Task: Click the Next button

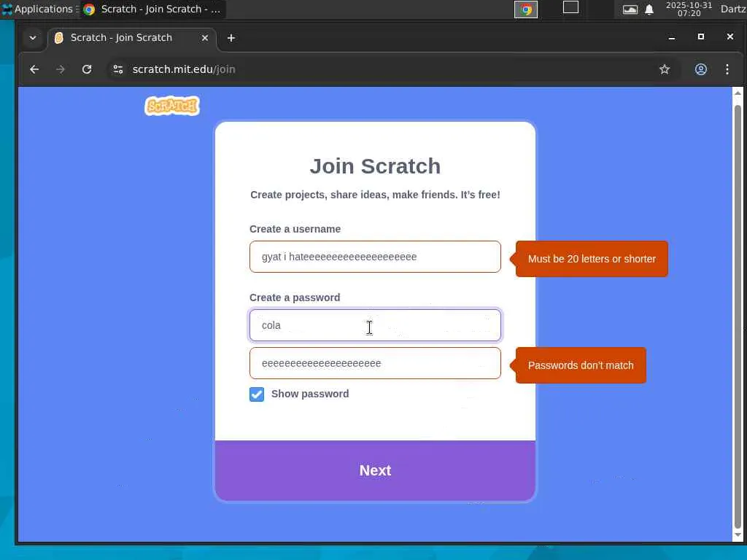Action: tap(375, 471)
